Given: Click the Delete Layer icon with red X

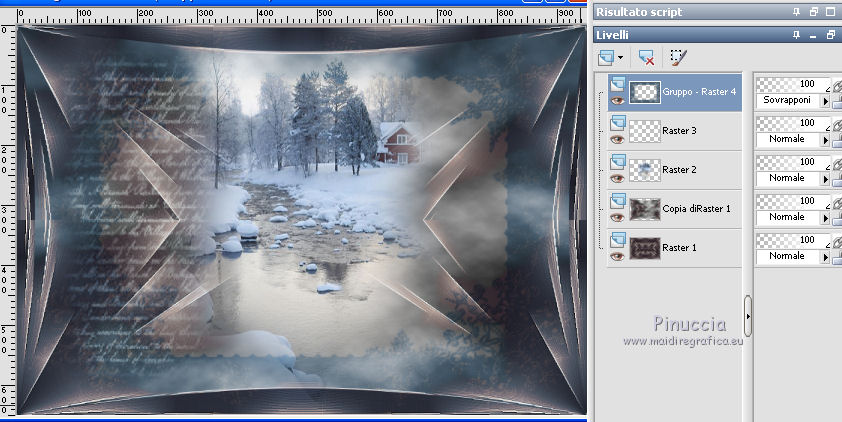Looking at the screenshot, I should 646,57.
